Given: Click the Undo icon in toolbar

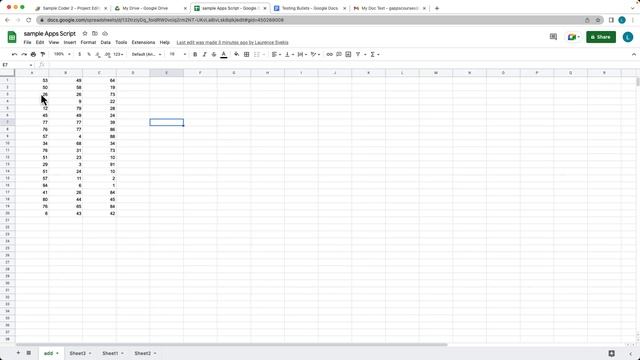Looking at the screenshot, I should (15, 54).
